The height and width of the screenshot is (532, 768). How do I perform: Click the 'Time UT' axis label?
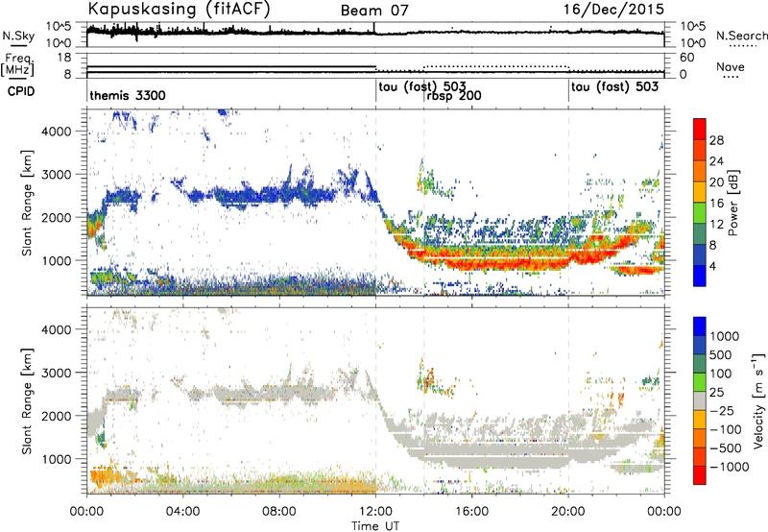point(375,525)
